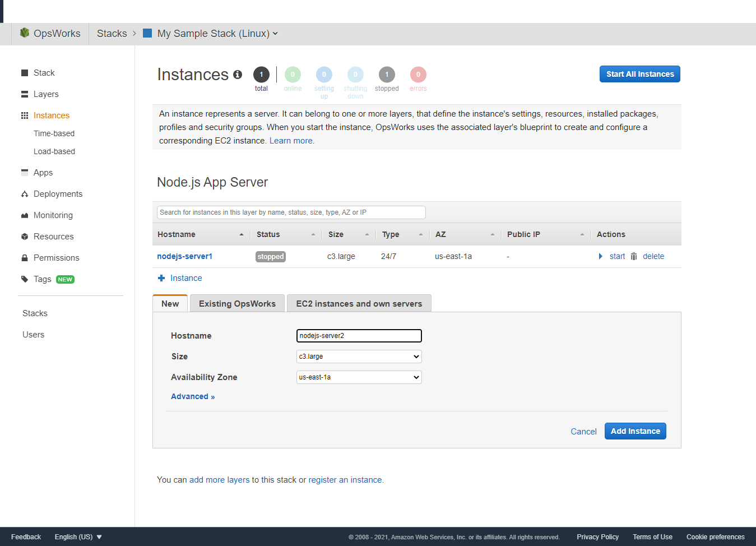
Task: Click the Add Instance button
Action: click(x=636, y=431)
